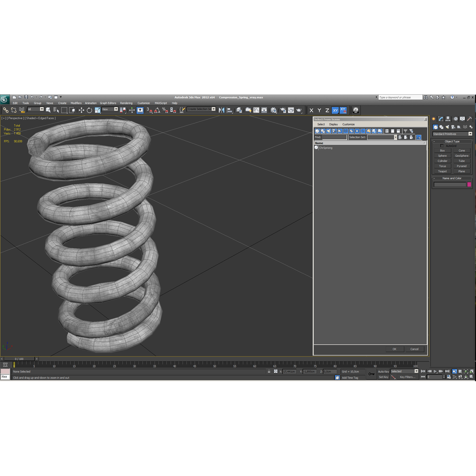The image size is (476, 476).
Task: Open the Customize menu
Action: (144, 103)
